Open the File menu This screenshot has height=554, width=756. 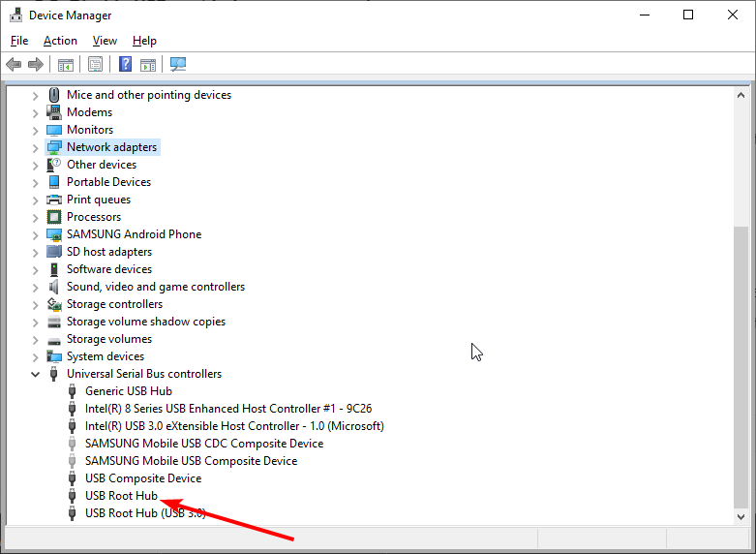(19, 41)
